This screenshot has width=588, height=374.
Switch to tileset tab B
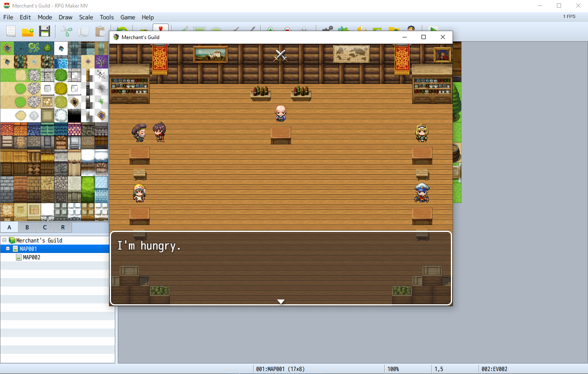click(27, 227)
